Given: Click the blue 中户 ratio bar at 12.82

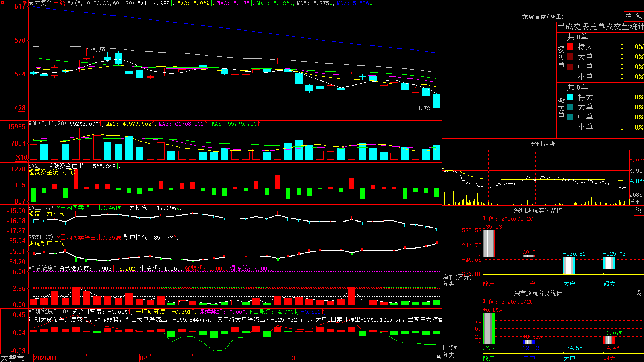Looking at the screenshot, I should tap(528, 342).
